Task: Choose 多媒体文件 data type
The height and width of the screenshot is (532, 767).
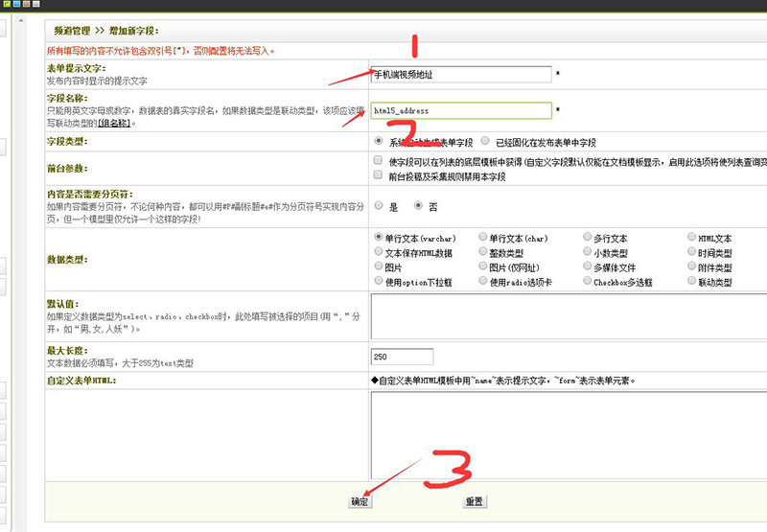Action: 587,267
